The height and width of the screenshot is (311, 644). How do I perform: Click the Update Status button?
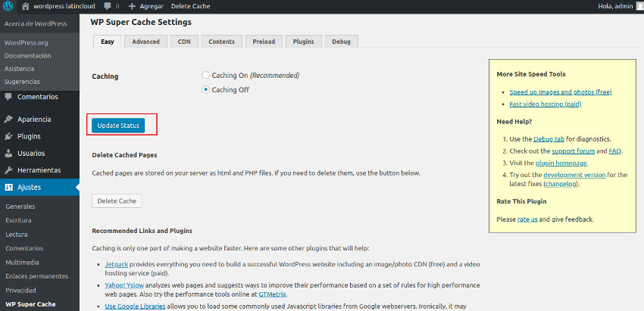click(118, 126)
